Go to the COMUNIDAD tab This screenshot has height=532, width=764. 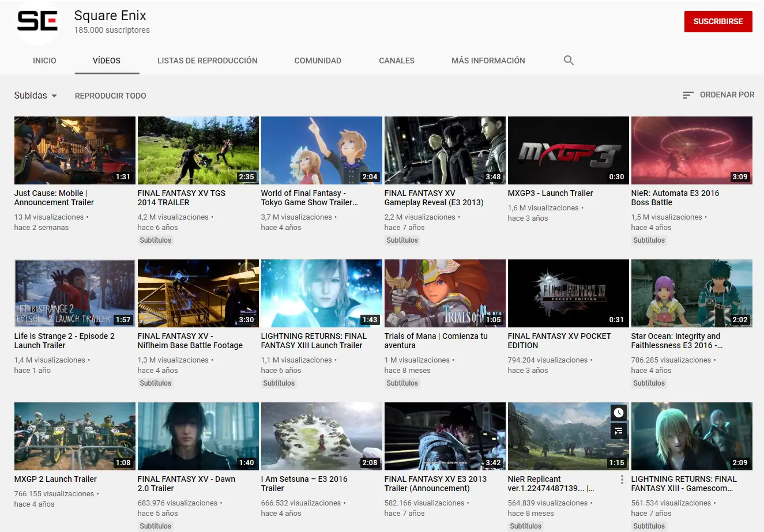point(318,61)
